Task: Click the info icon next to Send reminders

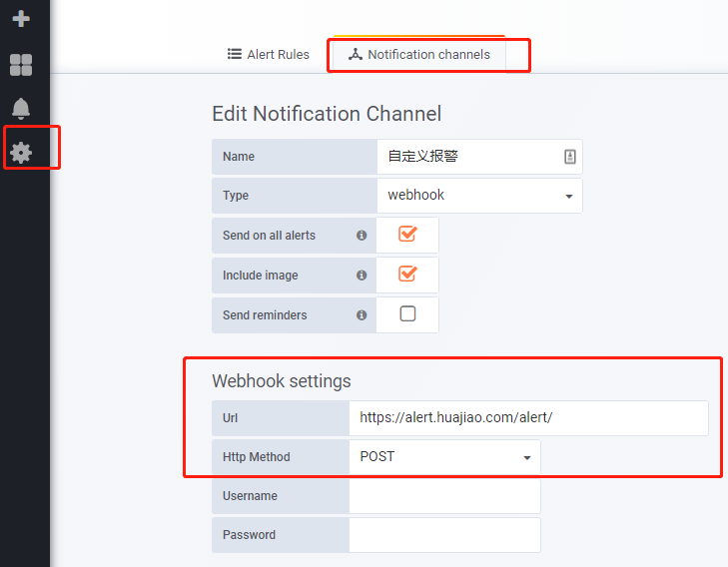Action: pos(362,315)
